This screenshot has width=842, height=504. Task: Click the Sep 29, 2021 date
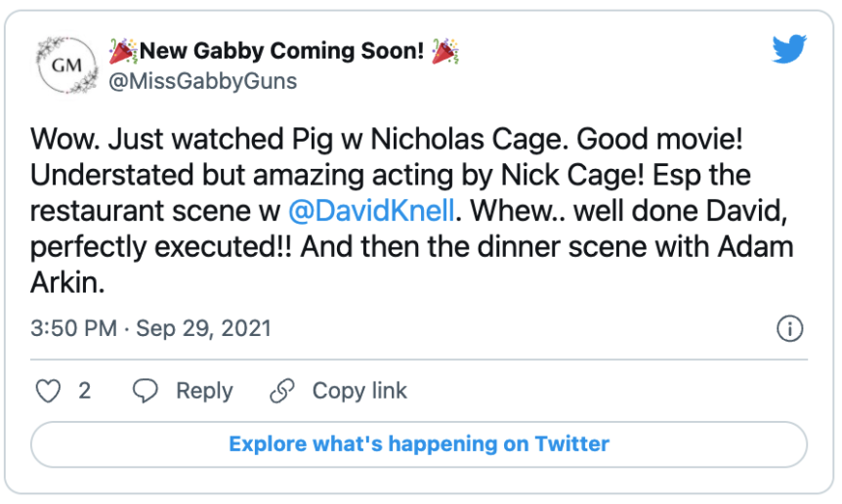(203, 328)
